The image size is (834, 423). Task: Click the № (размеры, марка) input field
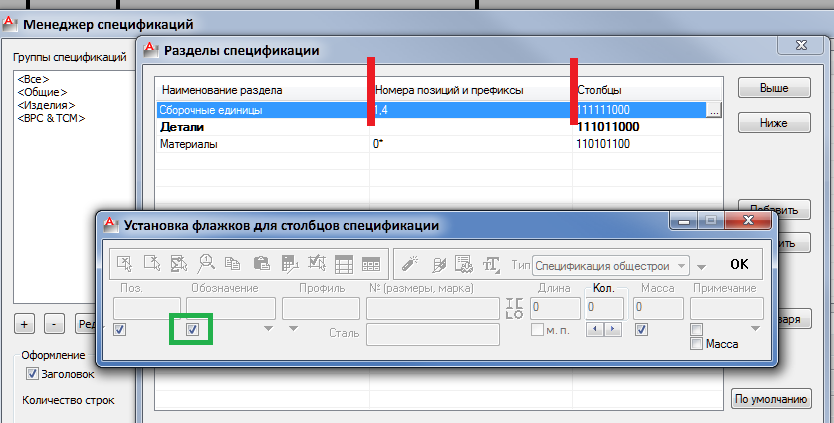(433, 309)
